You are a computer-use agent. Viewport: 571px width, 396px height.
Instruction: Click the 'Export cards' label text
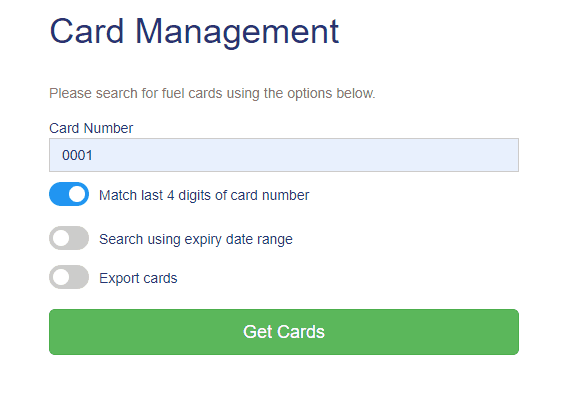138,278
